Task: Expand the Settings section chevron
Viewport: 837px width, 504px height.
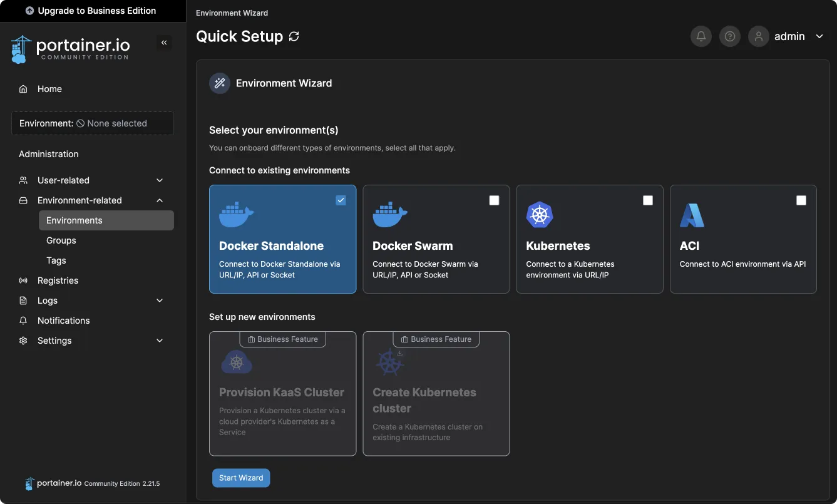Action: (160, 341)
